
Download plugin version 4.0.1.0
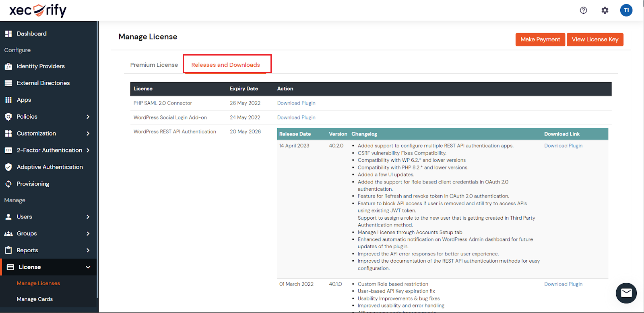[563, 284]
